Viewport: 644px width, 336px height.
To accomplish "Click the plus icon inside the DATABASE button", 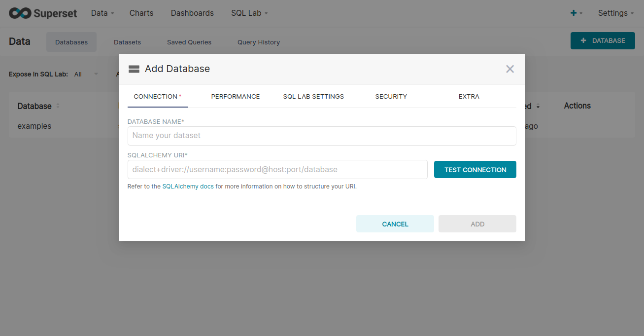I will [584, 40].
